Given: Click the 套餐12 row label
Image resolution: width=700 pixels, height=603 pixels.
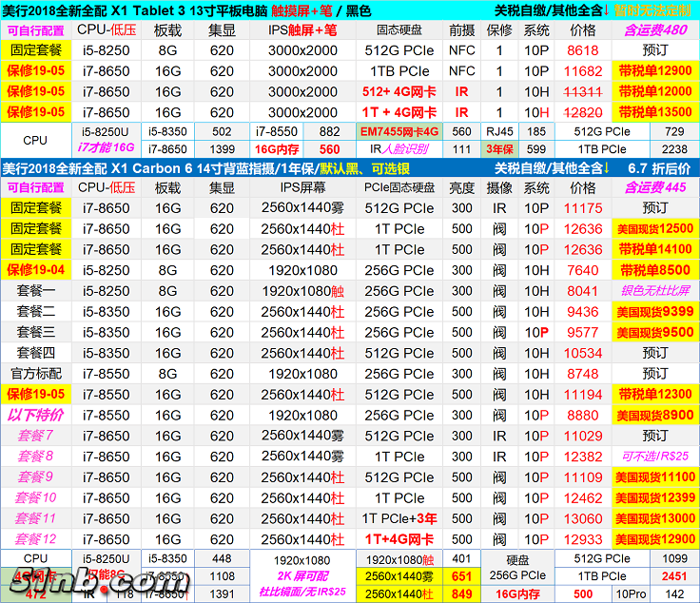Looking at the screenshot, I should pyautogui.click(x=36, y=539).
